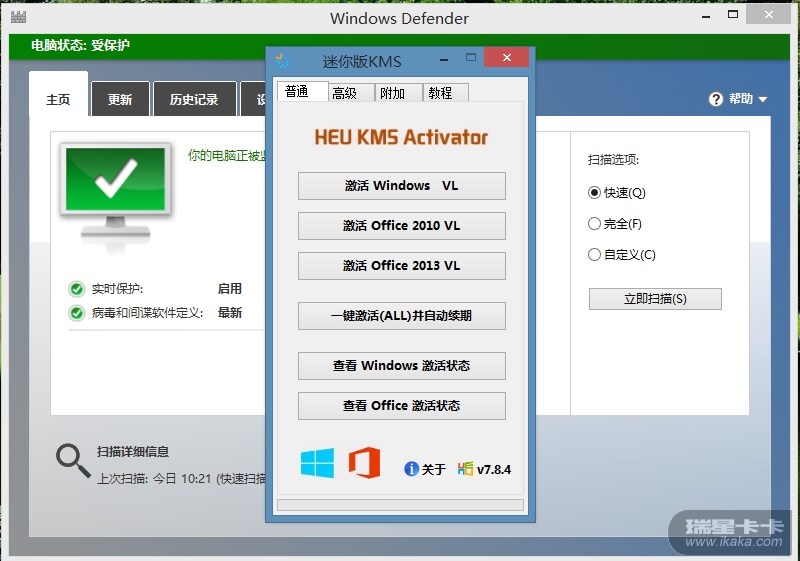Click the HEU KMS Activator heading

[401, 137]
